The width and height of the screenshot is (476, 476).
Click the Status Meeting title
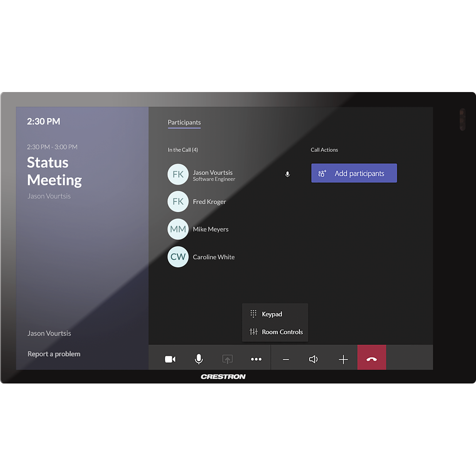pos(54,171)
